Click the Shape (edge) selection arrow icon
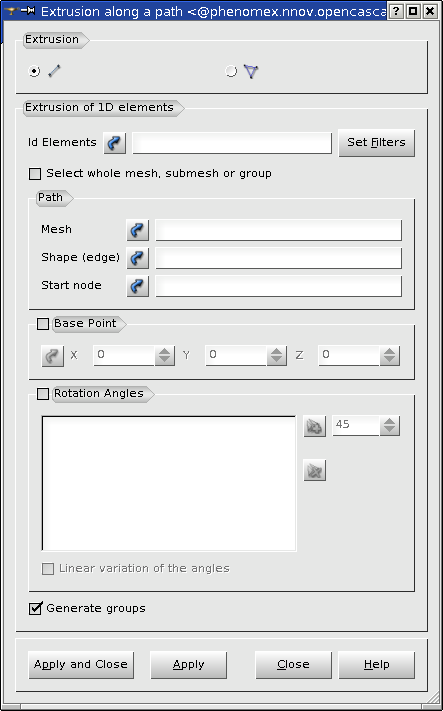This screenshot has width=443, height=711. pyautogui.click(x=137, y=258)
